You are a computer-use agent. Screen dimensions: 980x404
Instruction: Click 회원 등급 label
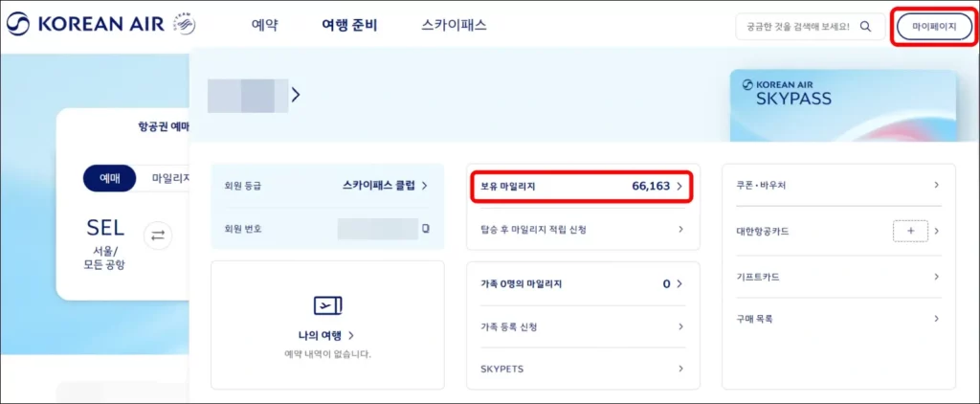(x=242, y=186)
